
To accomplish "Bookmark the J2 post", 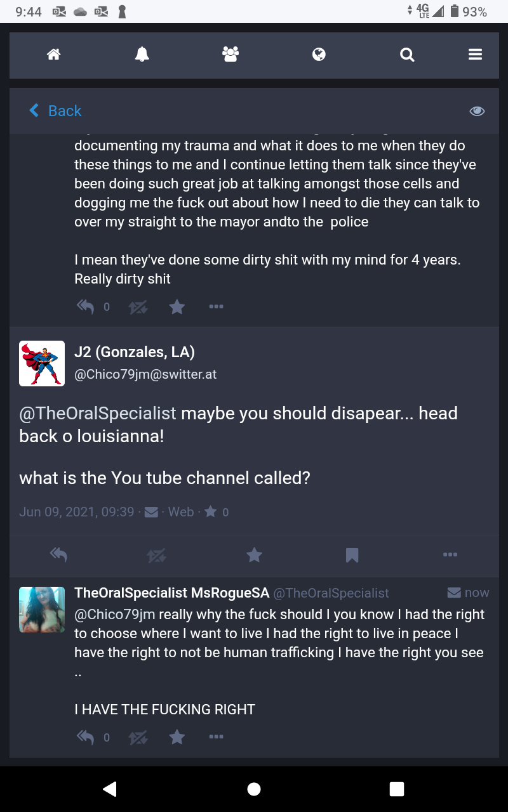I will 352,555.
